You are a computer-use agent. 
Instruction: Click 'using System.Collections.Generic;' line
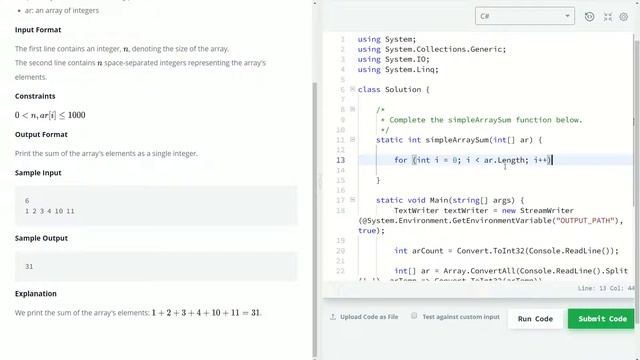click(x=431, y=49)
